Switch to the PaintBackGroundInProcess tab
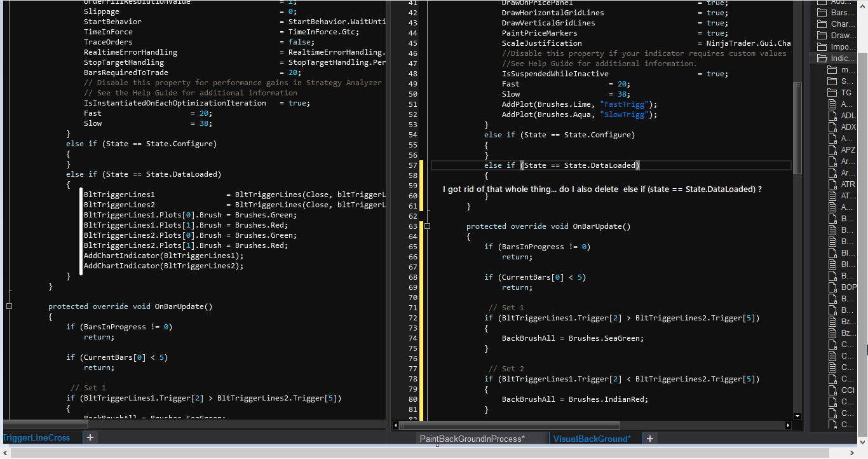Screen dimensions: 868x459 [x=472, y=439]
